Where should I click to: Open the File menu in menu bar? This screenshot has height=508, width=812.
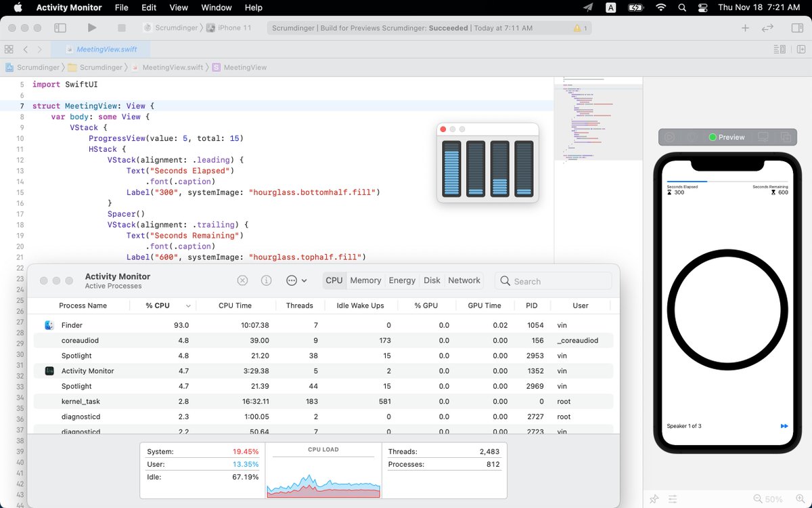(121, 7)
